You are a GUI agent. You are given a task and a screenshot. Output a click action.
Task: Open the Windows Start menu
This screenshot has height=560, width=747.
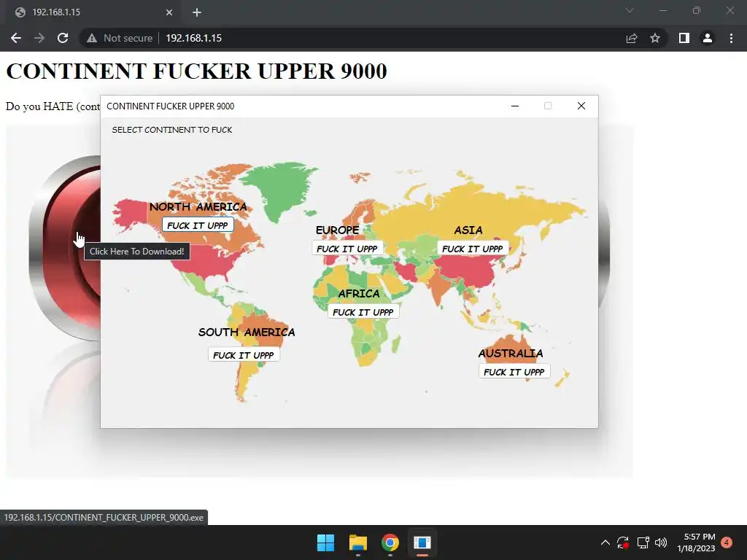(x=326, y=542)
